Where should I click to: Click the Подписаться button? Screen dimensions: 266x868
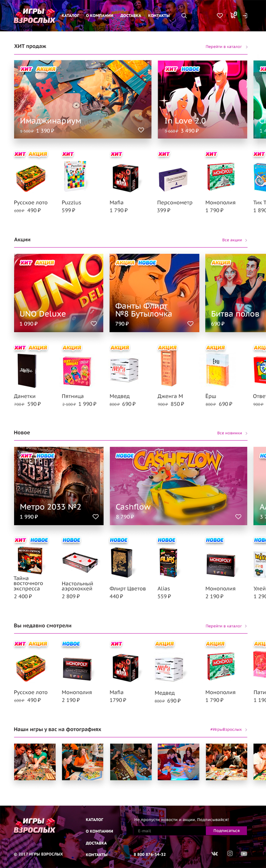[x=226, y=831]
